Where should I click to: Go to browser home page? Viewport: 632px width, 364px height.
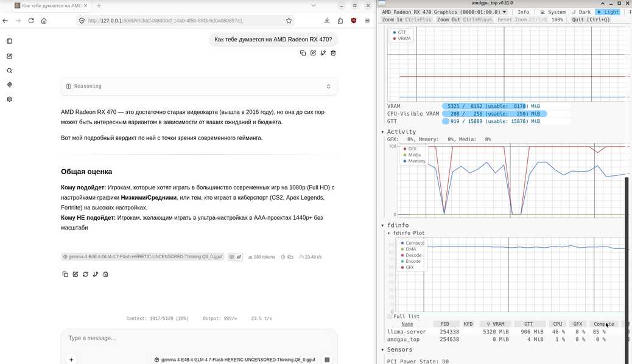(44, 21)
